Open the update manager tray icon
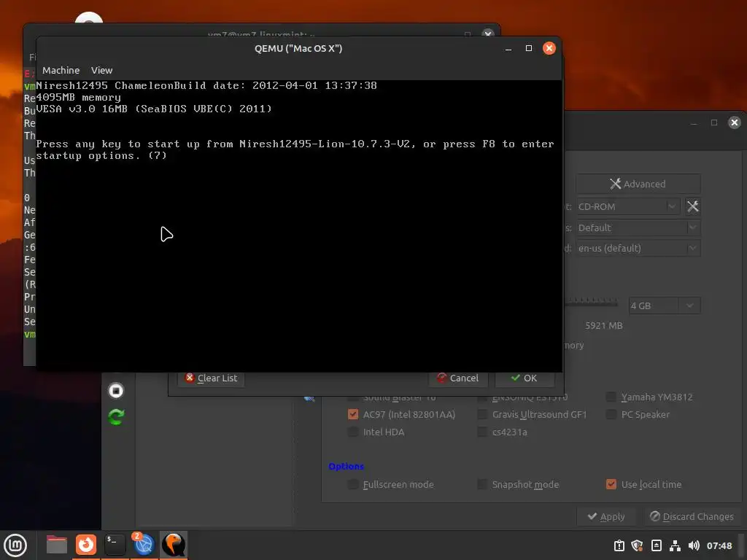Image resolution: width=747 pixels, height=560 pixels. 619,545
